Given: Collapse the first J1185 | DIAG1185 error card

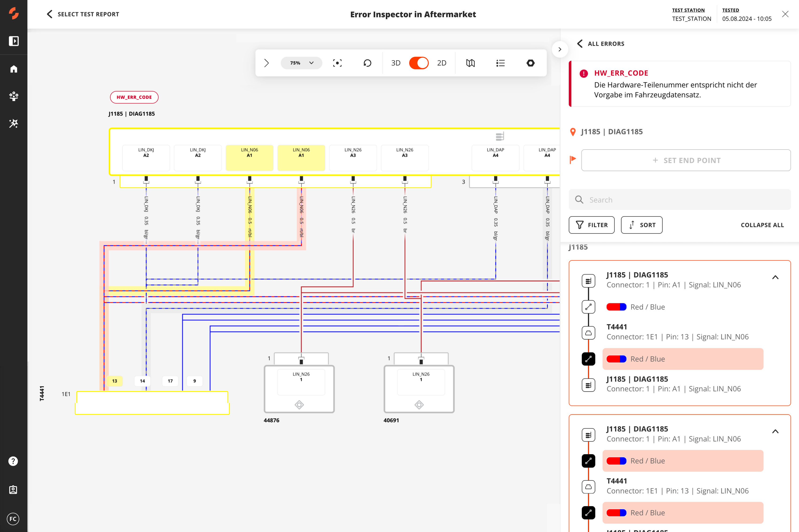Looking at the screenshot, I should [775, 278].
